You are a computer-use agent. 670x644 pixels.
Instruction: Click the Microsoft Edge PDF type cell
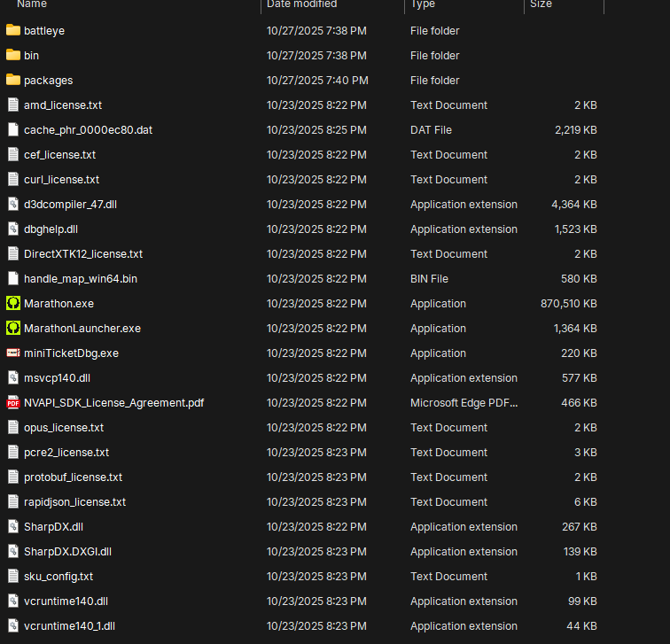click(464, 403)
